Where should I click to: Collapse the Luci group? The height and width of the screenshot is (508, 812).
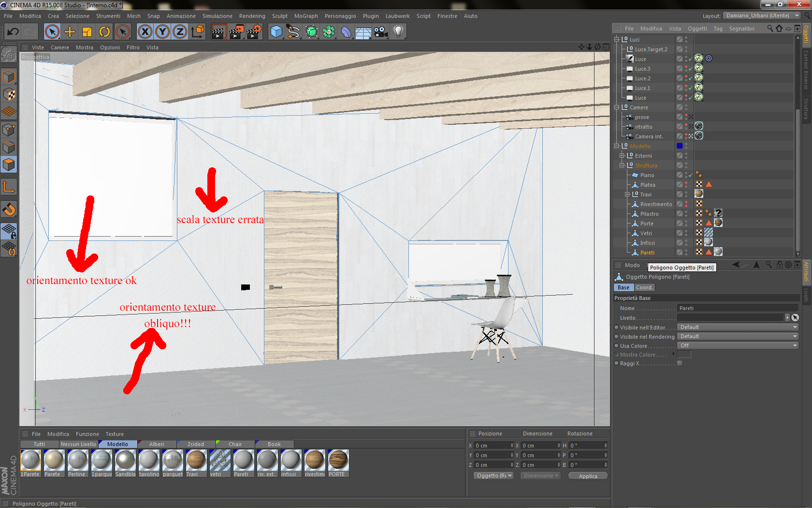tap(617, 40)
